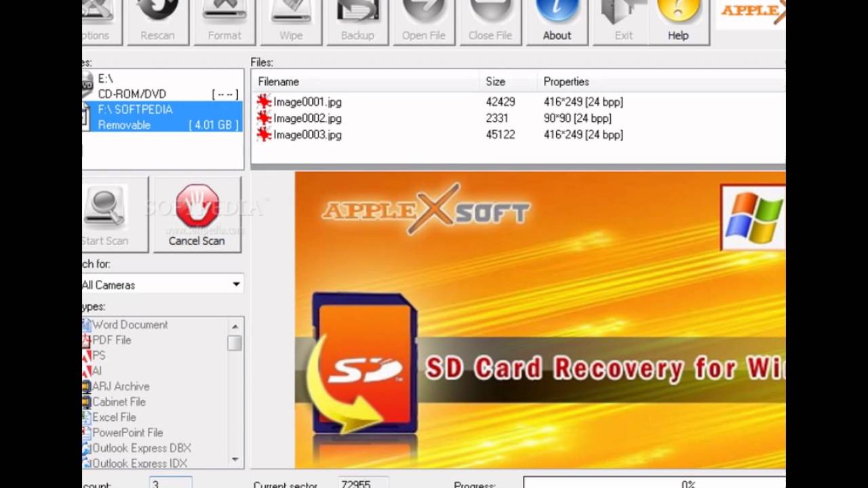Click the size value 2331
Viewport: 868px width, 488px height.
(x=497, y=118)
